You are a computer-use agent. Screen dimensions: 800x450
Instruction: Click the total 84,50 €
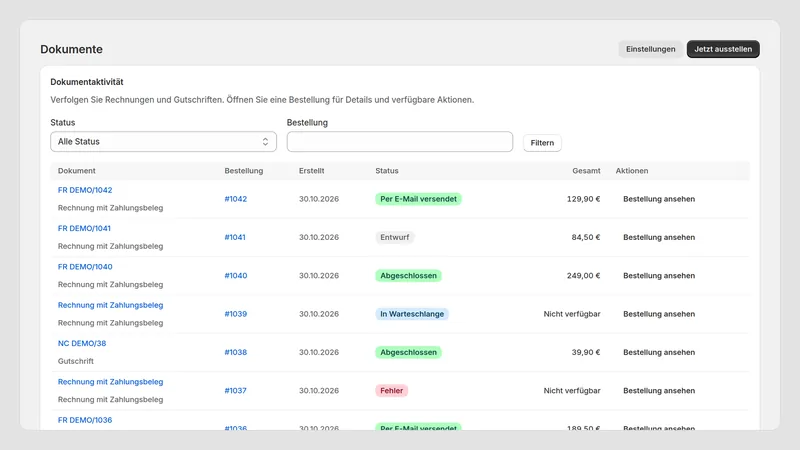pyautogui.click(x=586, y=237)
